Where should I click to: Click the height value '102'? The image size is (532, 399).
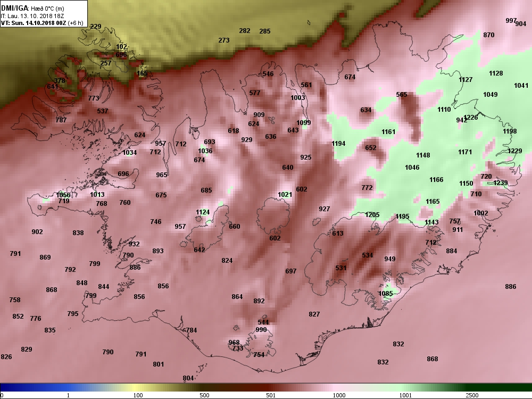point(121,47)
